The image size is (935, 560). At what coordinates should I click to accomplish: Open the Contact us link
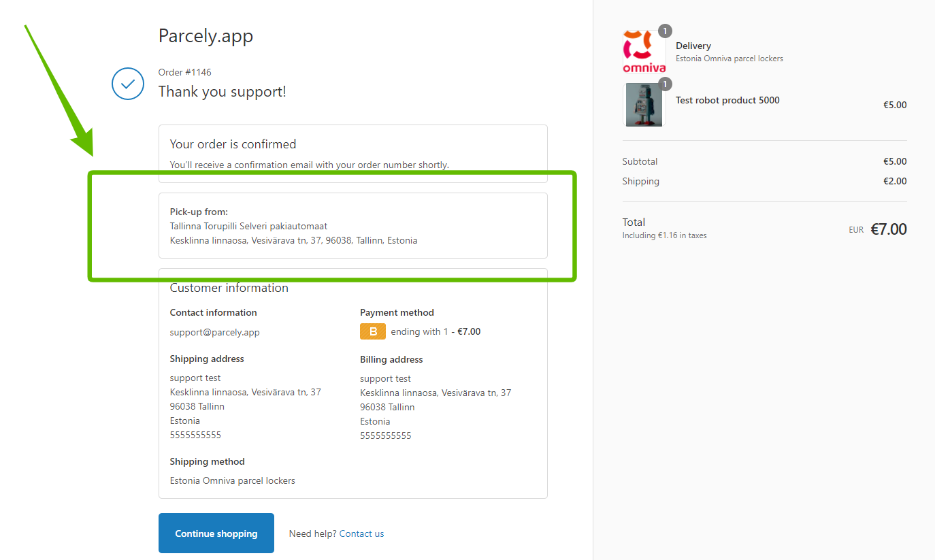coord(361,533)
